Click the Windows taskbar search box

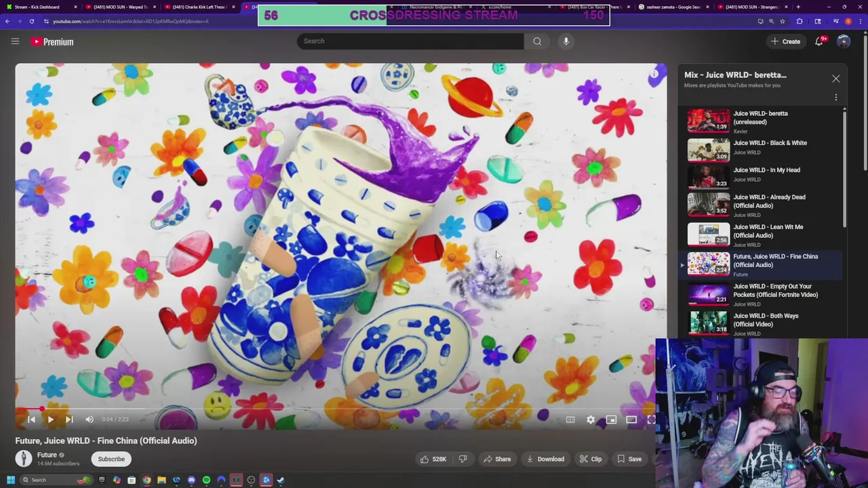(58, 480)
